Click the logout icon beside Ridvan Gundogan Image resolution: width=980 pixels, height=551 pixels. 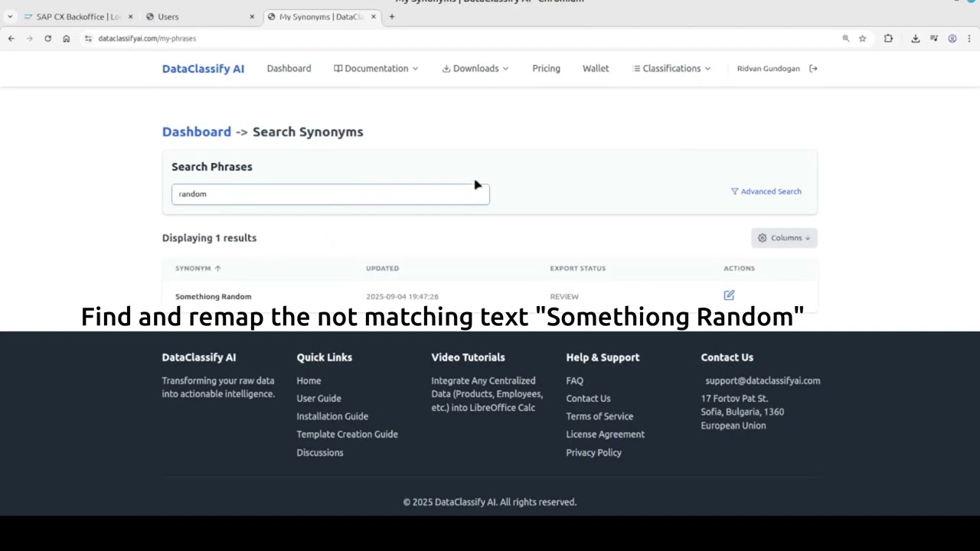tap(813, 68)
